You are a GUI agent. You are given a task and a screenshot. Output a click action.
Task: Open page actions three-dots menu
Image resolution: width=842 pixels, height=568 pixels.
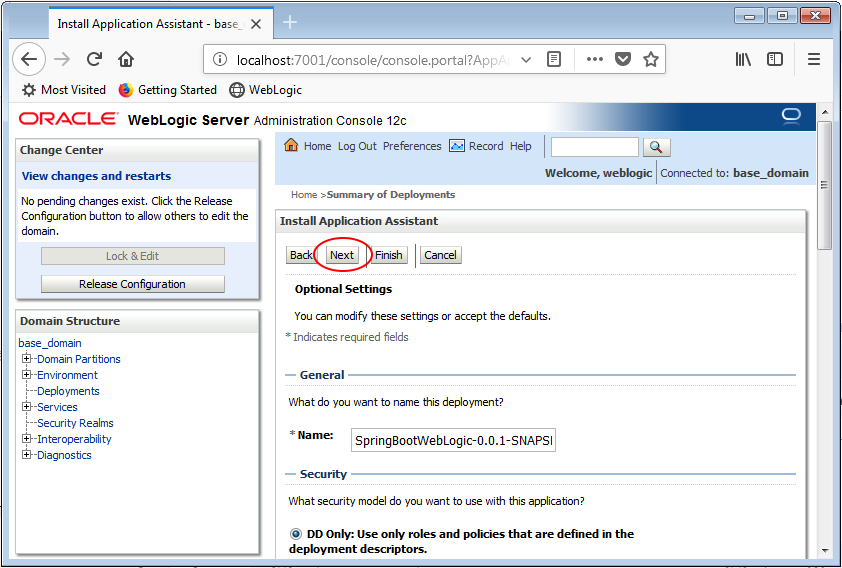pos(594,59)
